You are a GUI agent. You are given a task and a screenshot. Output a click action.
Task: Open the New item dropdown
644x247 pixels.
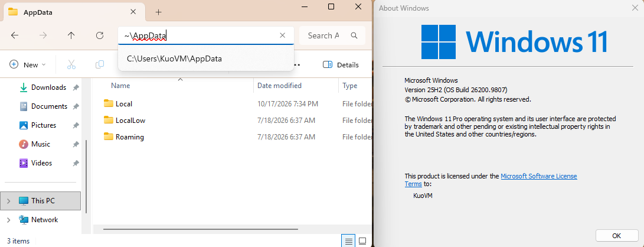(28, 64)
